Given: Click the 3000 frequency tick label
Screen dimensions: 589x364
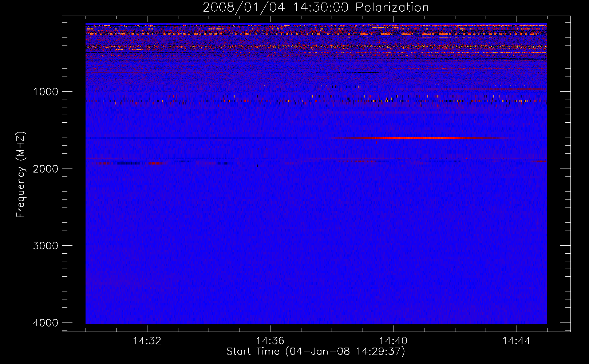Looking at the screenshot, I should point(46,246).
